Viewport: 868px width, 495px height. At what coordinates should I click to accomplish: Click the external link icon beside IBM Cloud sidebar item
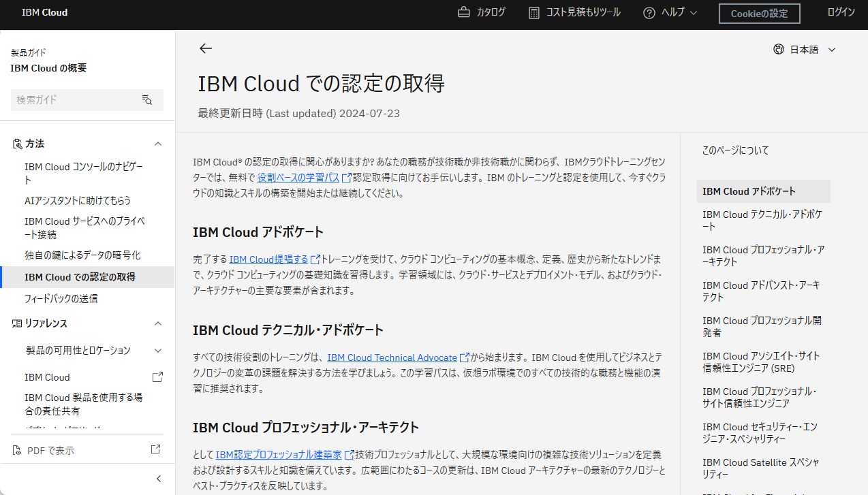click(157, 377)
